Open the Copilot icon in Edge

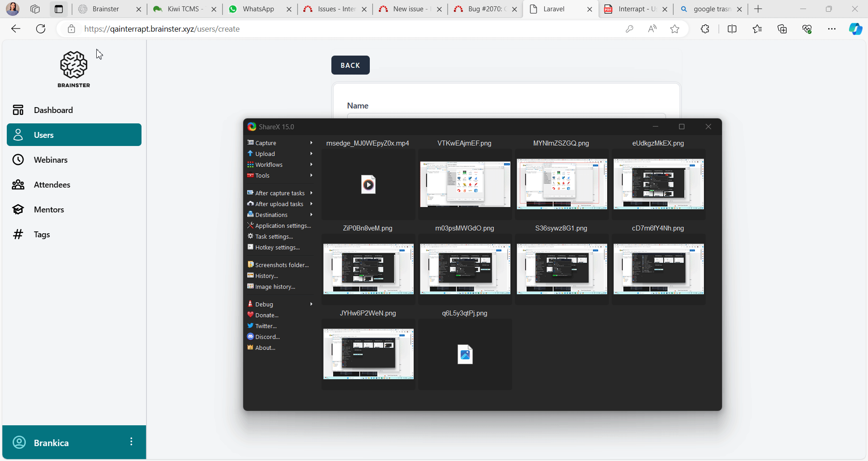tap(855, 29)
